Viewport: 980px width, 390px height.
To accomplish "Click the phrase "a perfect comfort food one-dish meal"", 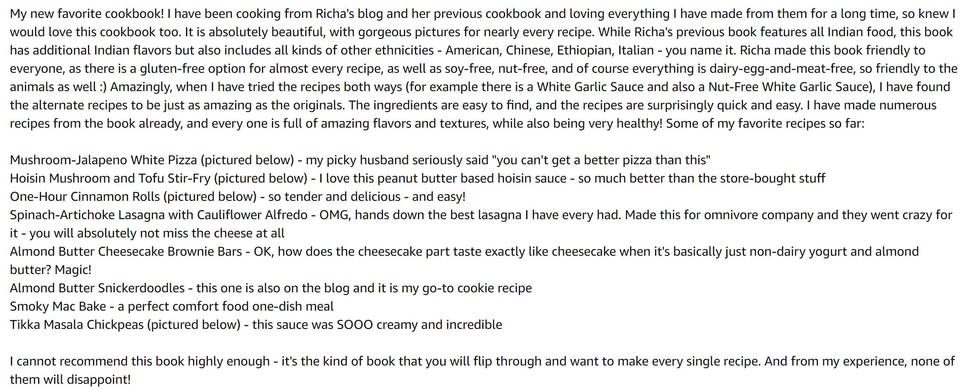I will point(225,306).
